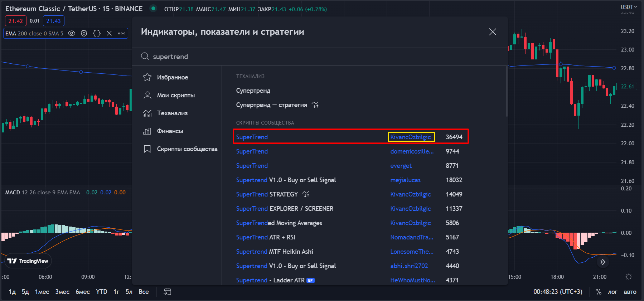Click current price label 22.61

[x=627, y=87]
